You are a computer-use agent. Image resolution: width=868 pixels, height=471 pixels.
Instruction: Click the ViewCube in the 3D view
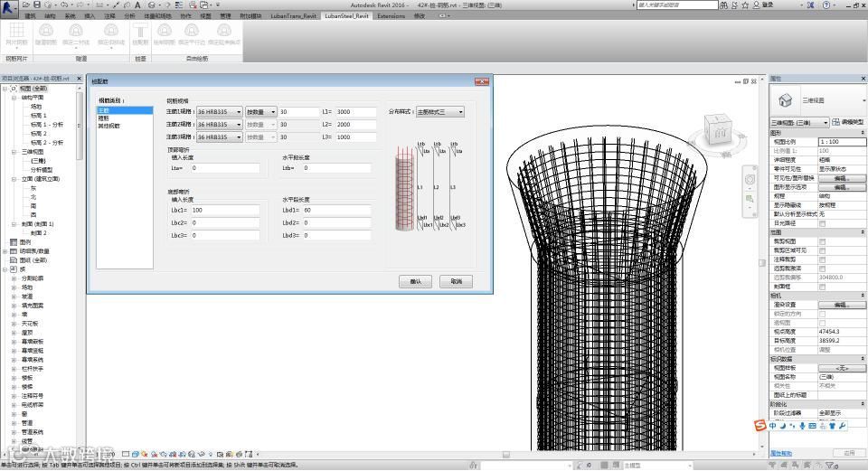(x=718, y=130)
